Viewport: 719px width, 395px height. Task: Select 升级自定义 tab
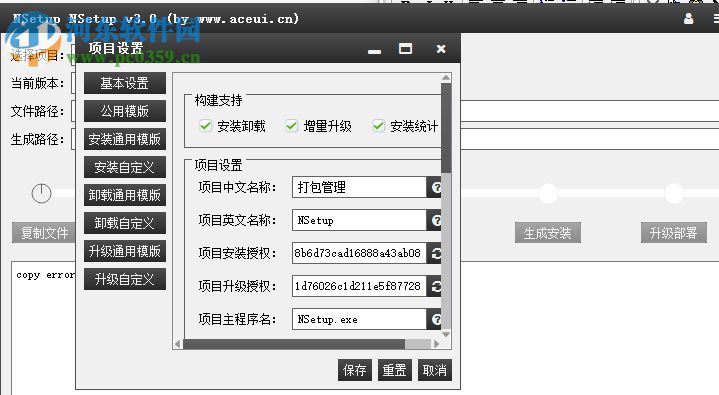pyautogui.click(x=125, y=279)
